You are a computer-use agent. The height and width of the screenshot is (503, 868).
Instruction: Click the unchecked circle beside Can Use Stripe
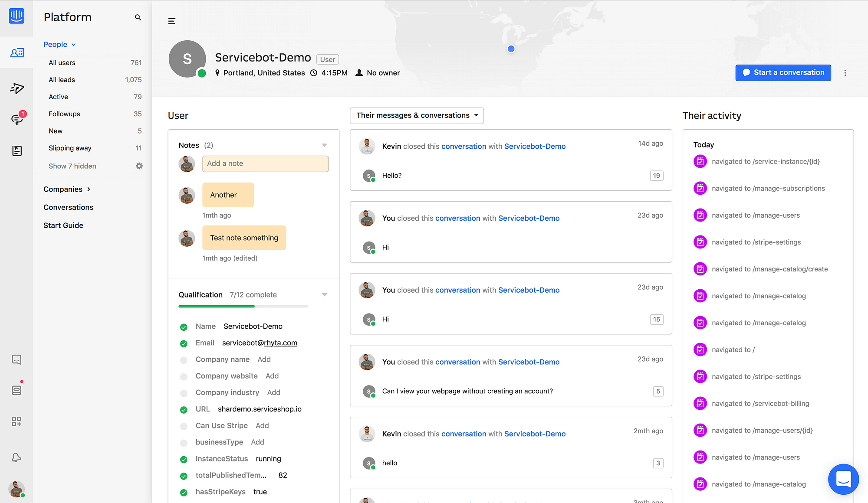(x=184, y=426)
